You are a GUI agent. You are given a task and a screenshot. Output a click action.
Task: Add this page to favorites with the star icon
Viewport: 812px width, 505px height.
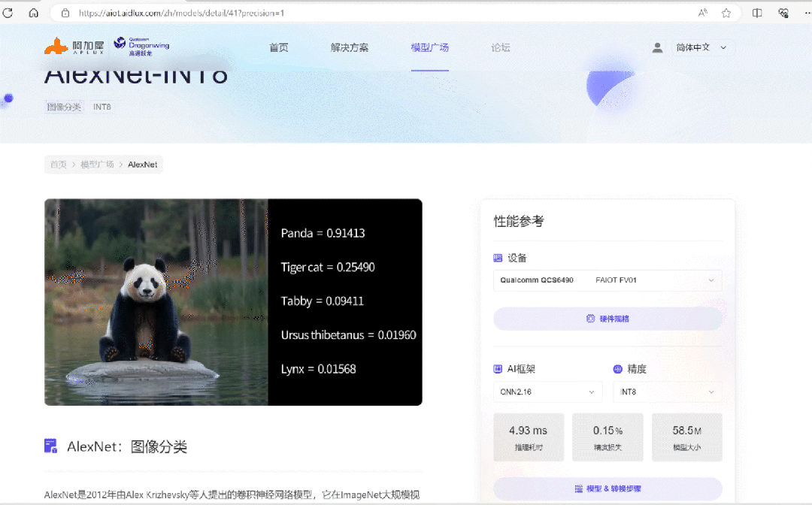(726, 13)
